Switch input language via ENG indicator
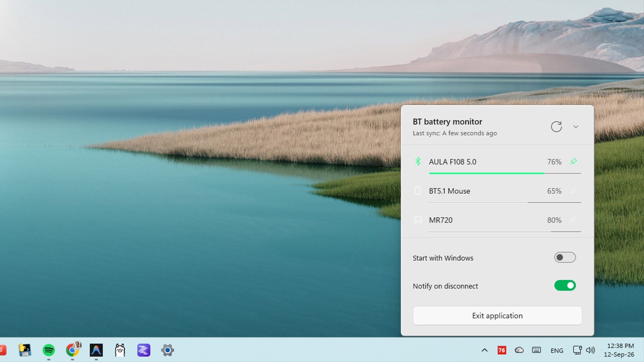Viewport: 644px width, 362px height. coord(557,350)
